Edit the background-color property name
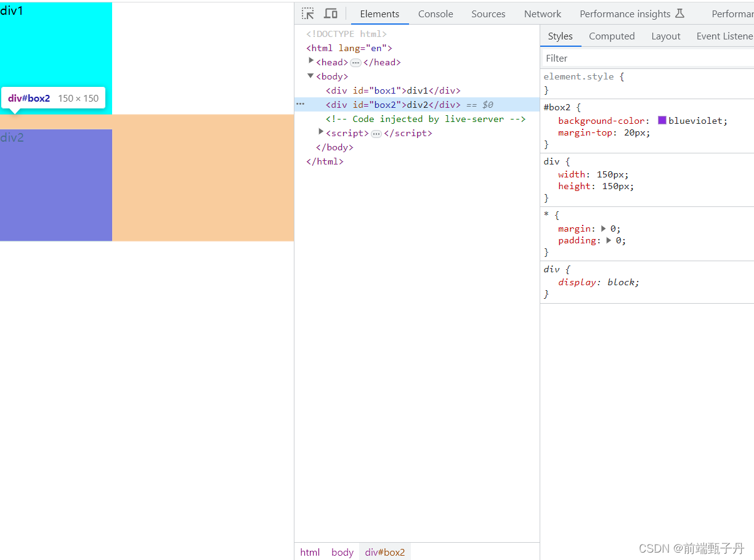754x560 pixels. coord(601,121)
